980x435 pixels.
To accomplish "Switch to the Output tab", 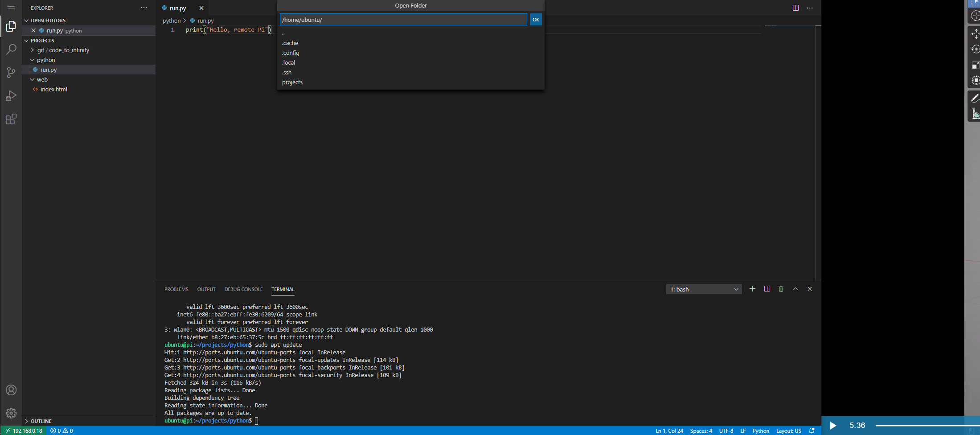I will (x=206, y=289).
